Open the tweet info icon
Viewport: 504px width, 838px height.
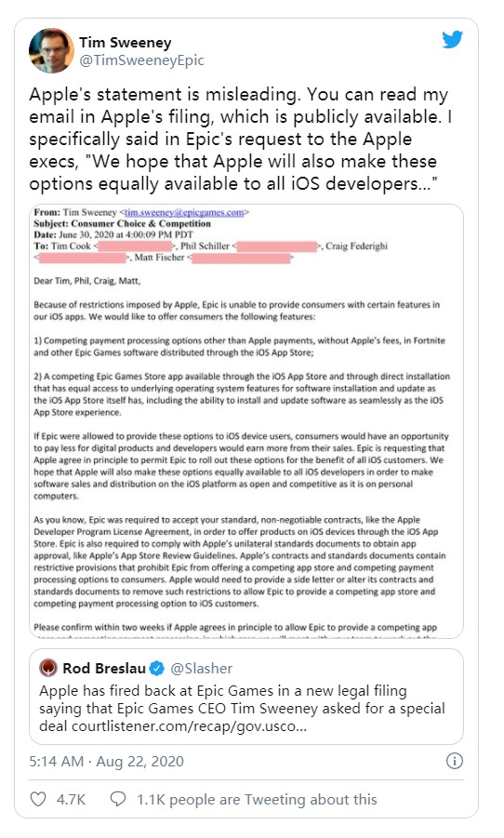click(455, 761)
